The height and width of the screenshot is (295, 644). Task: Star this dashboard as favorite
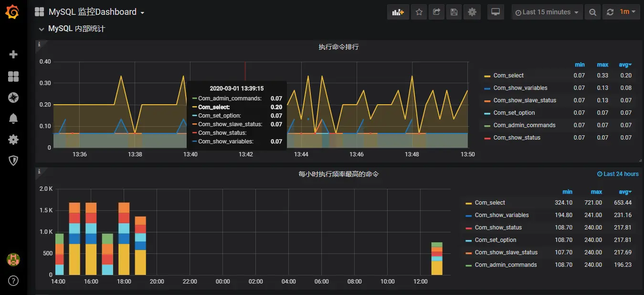419,12
